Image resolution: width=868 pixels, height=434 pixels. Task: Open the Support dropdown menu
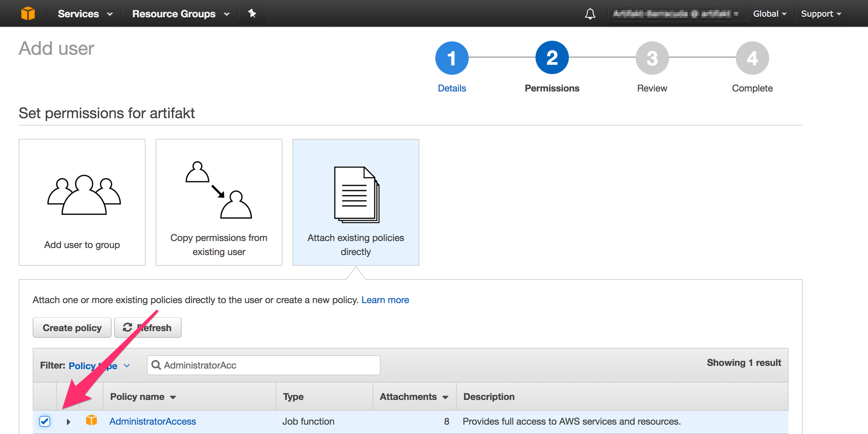[x=821, y=14]
